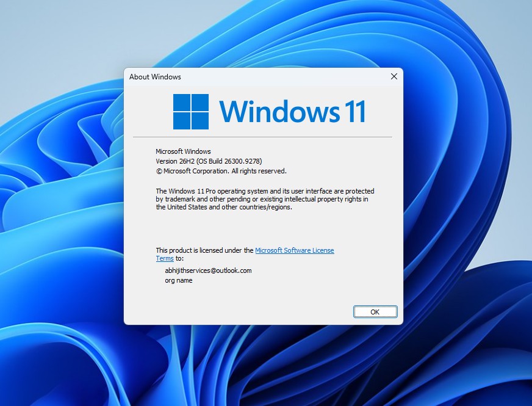
Task: Open the Microsoft Software License Terms link
Action: pyautogui.click(x=294, y=250)
